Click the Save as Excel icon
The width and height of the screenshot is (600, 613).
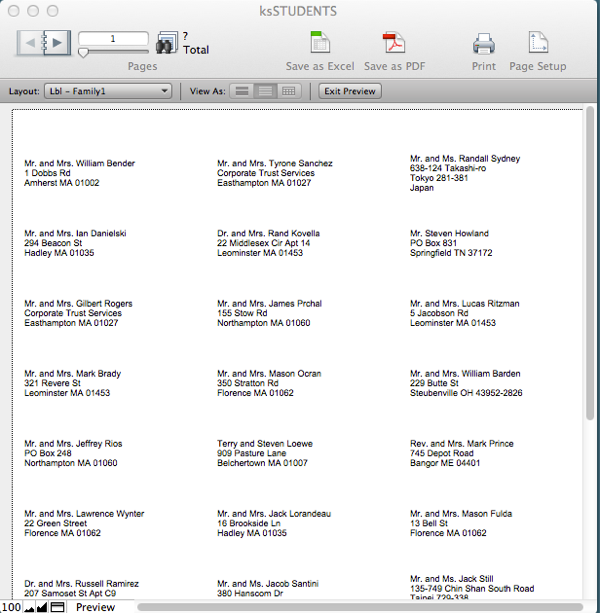pyautogui.click(x=320, y=43)
